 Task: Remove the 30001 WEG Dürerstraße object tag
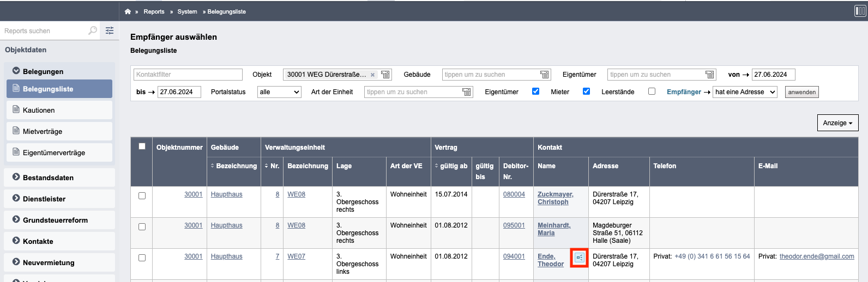click(x=373, y=75)
